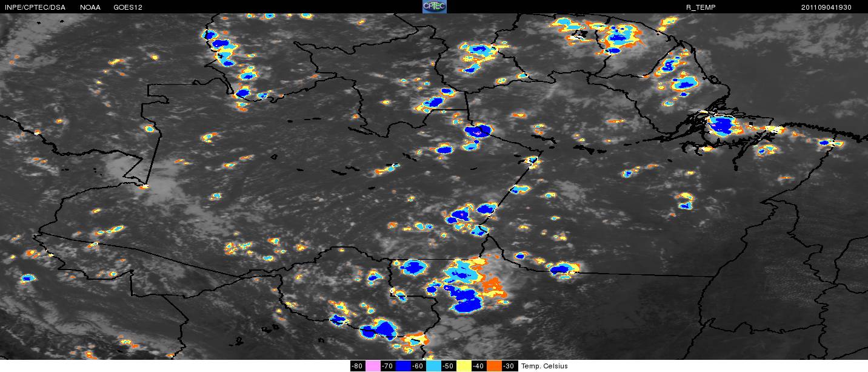Click the 'NOAA' header text
This screenshot has width=868, height=372.
tap(90, 7)
